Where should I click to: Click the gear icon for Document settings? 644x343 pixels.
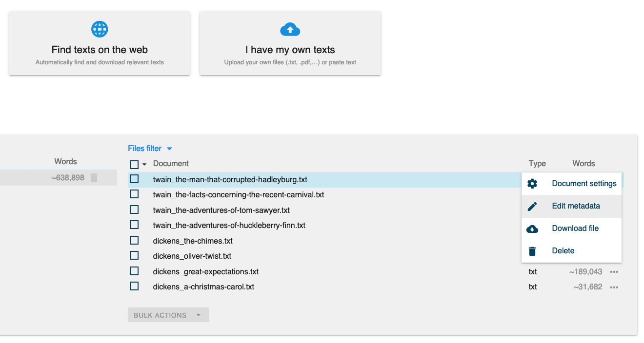click(532, 184)
